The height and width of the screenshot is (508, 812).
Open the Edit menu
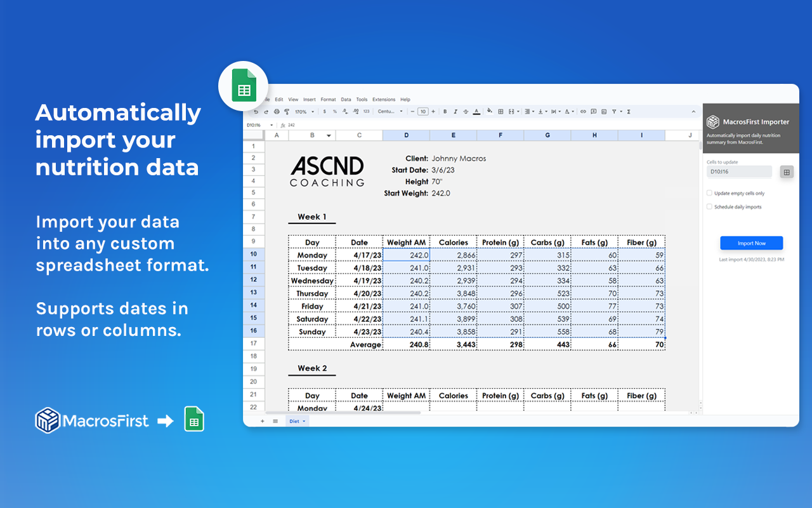click(279, 100)
